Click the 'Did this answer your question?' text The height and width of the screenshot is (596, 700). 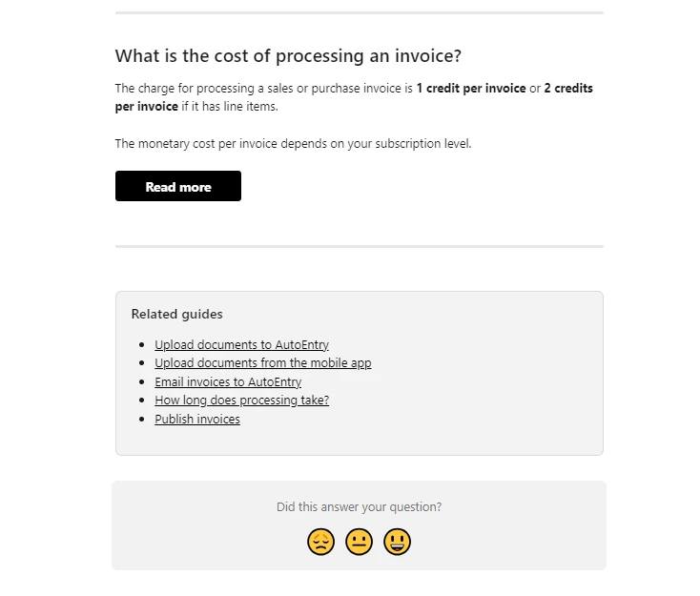[x=359, y=506]
